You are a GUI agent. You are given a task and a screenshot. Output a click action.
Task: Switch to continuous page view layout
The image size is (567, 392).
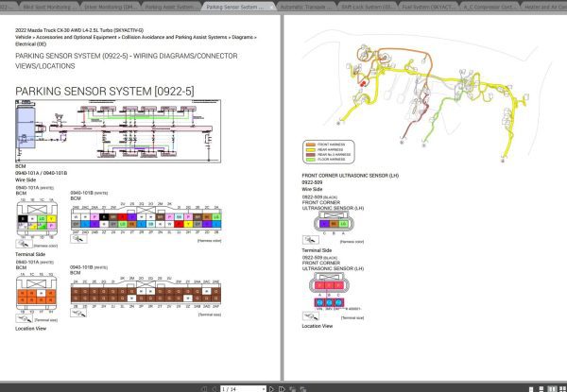pyautogui.click(x=541, y=389)
